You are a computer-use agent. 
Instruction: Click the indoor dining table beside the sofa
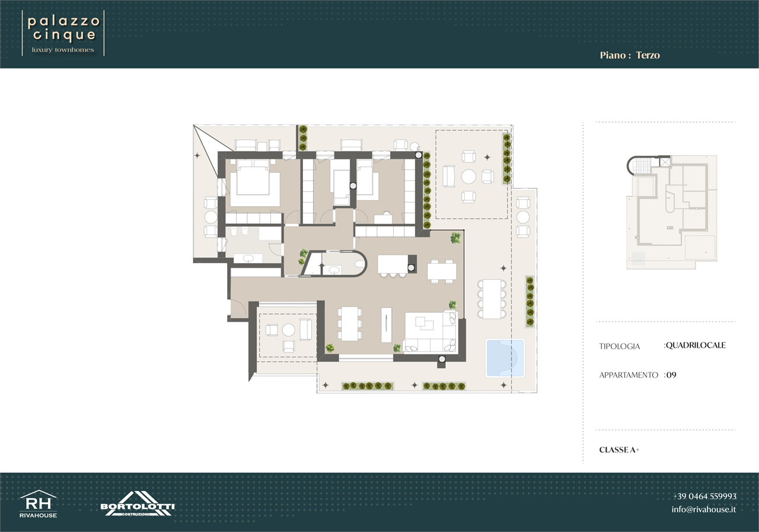pyautogui.click(x=349, y=323)
